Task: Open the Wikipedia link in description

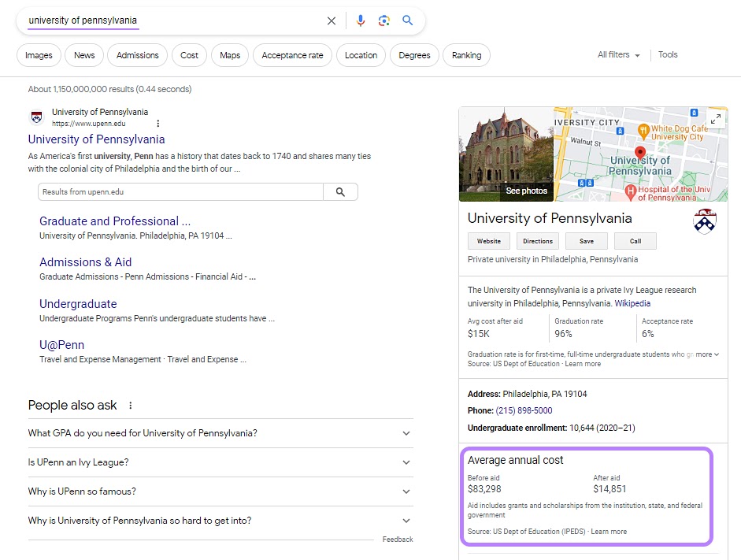Action: [x=632, y=303]
